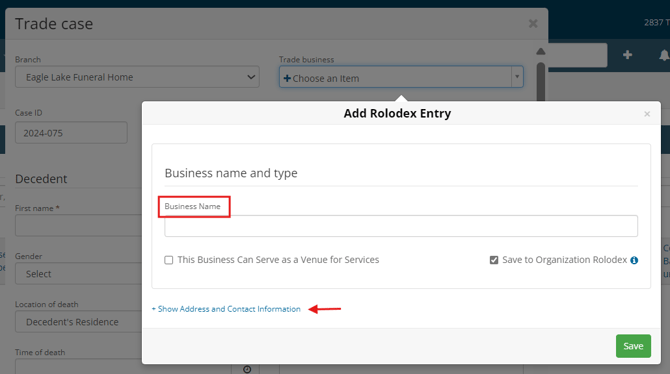Screen dimensions: 670x374
Task: Save the Rolodex entry
Action: (633, 346)
